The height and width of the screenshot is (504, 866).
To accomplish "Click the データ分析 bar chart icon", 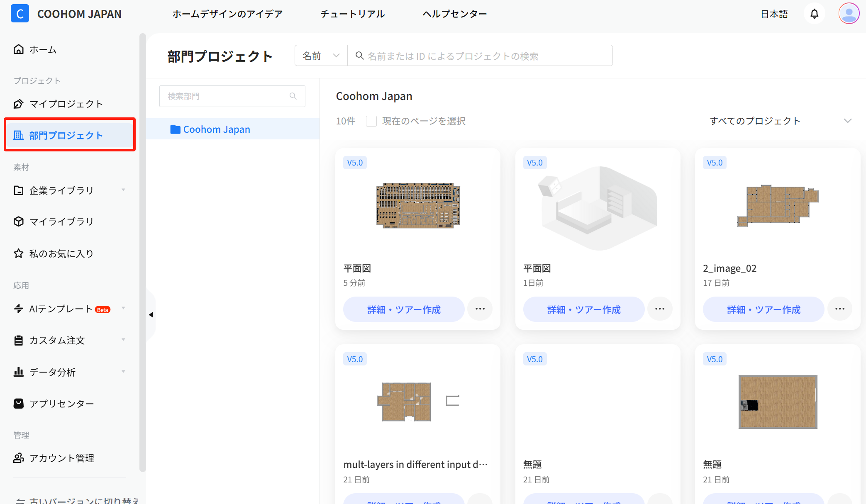I will (19, 372).
